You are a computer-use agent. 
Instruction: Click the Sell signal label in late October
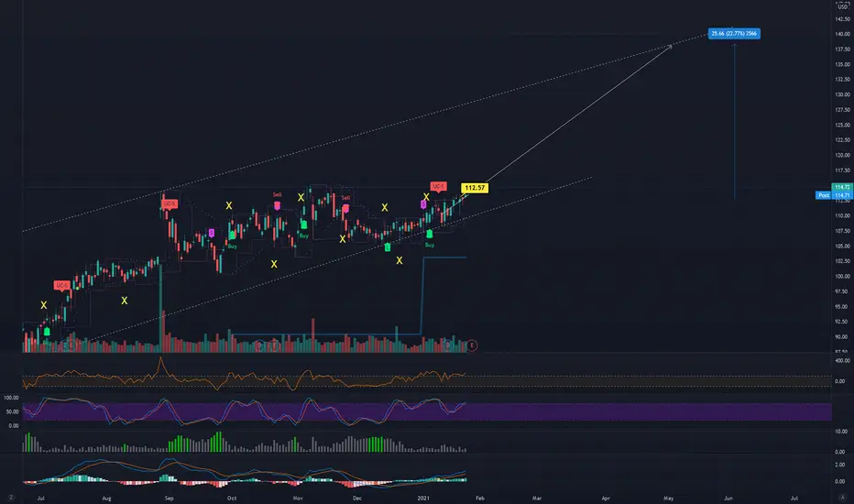click(x=278, y=194)
